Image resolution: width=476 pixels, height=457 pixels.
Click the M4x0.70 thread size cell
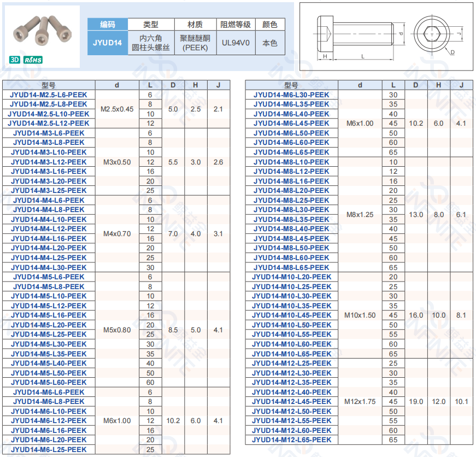(117, 234)
